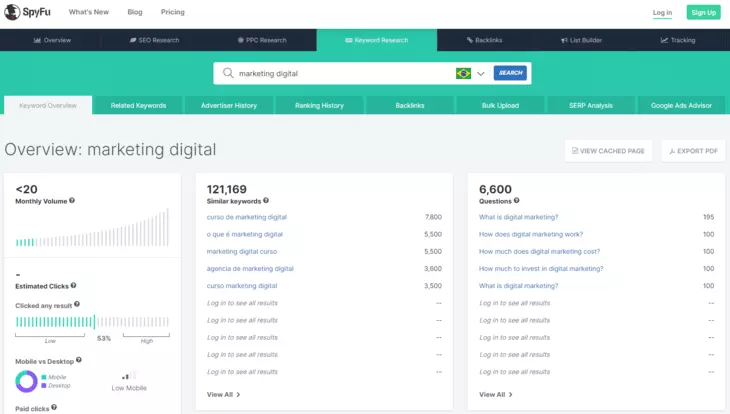The image size is (730, 414).
Task: Open the country selector dropdown arrow
Action: tap(481, 73)
